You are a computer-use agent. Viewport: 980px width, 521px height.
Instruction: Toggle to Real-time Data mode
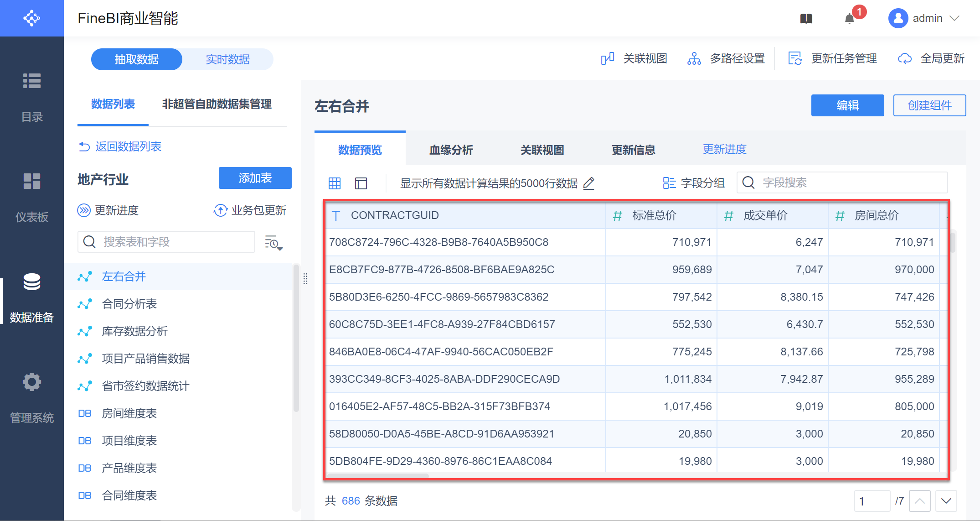coord(227,59)
